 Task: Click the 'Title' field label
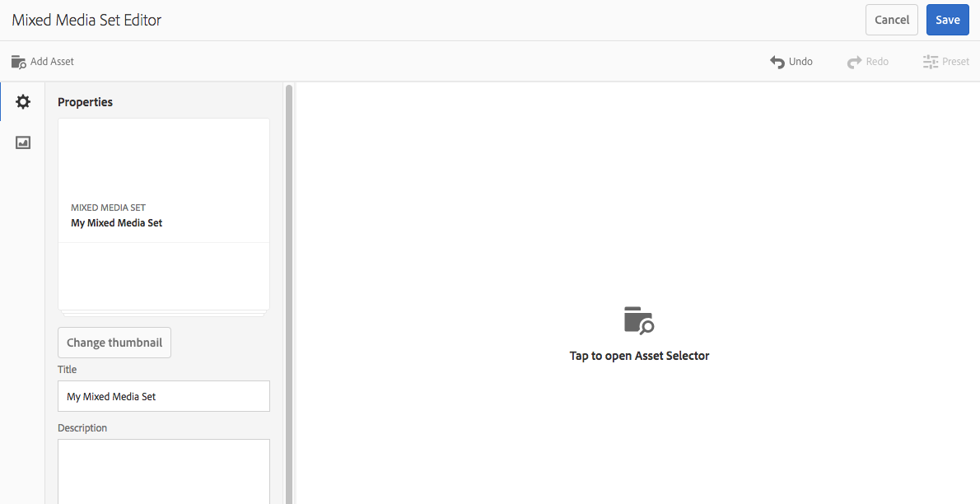[67, 370]
